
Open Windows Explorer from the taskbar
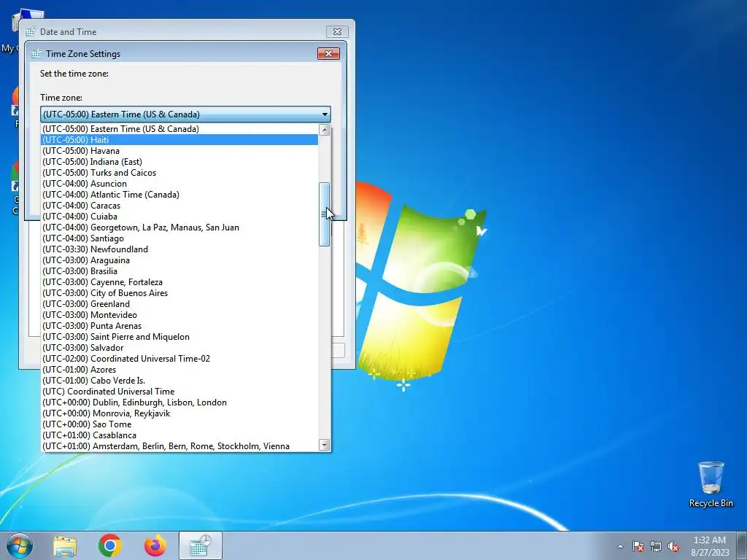[65, 545]
